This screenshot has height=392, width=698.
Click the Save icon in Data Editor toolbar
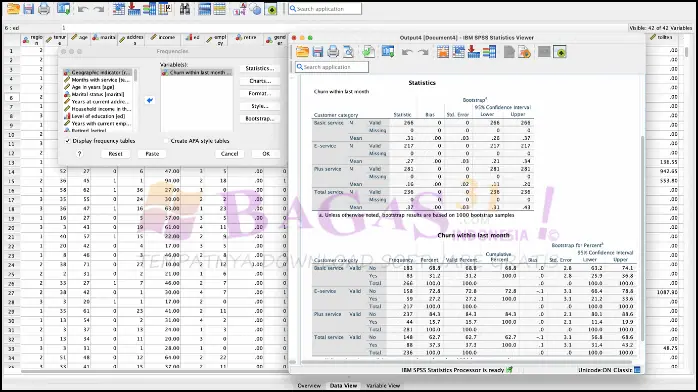[x=28, y=8]
